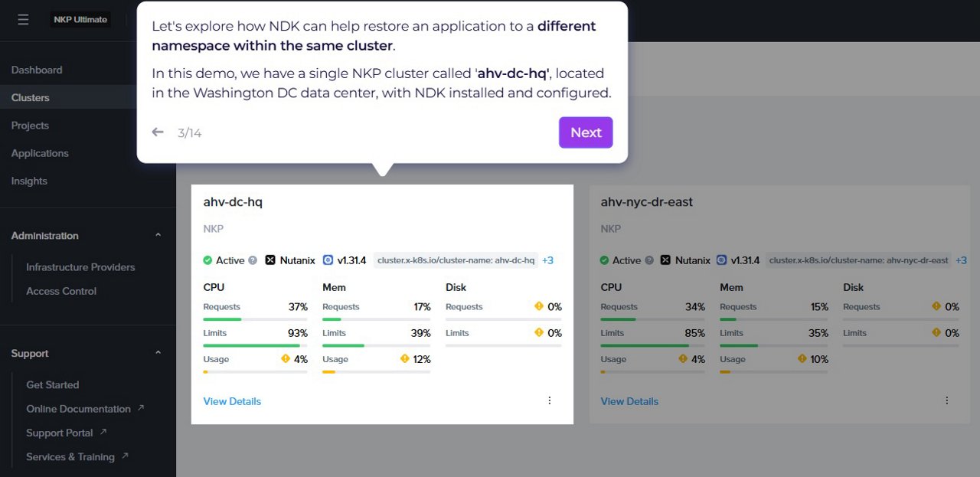Open the three-dot menu on ahv-nyc-dr-east card
Image resolution: width=980 pixels, height=477 pixels.
(x=946, y=400)
